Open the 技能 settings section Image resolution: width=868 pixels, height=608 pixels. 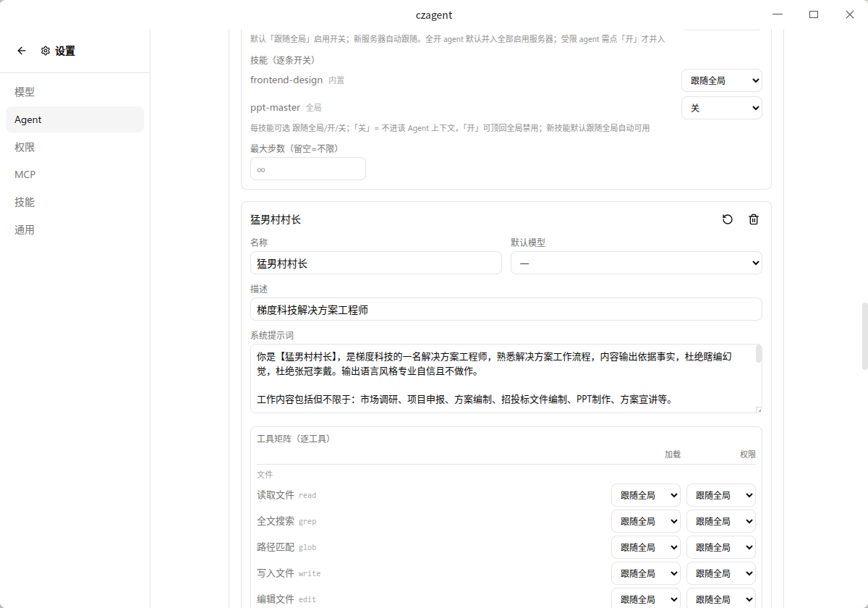pyautogui.click(x=75, y=202)
